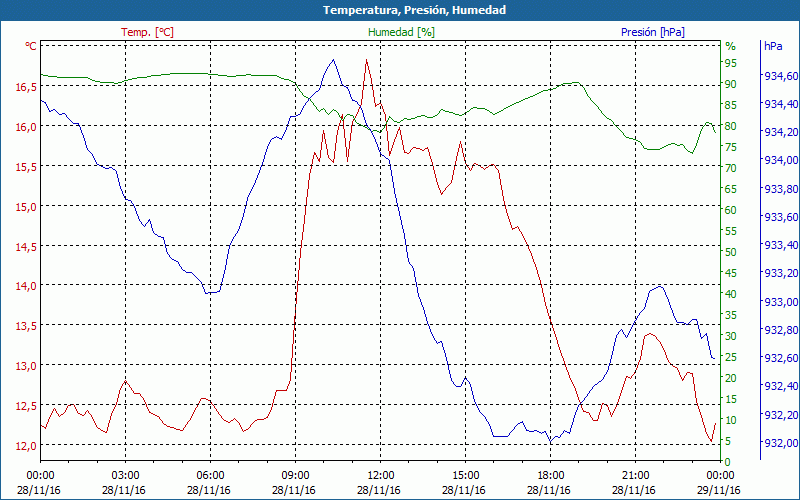The image size is (800, 500).
Task: Click the 55 humidity axis value
Action: 731,231
